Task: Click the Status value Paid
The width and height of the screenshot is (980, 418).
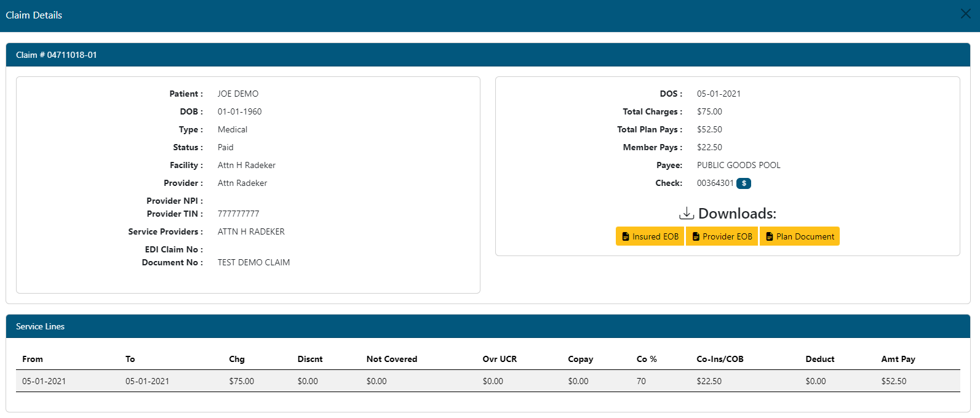Action: pos(226,147)
